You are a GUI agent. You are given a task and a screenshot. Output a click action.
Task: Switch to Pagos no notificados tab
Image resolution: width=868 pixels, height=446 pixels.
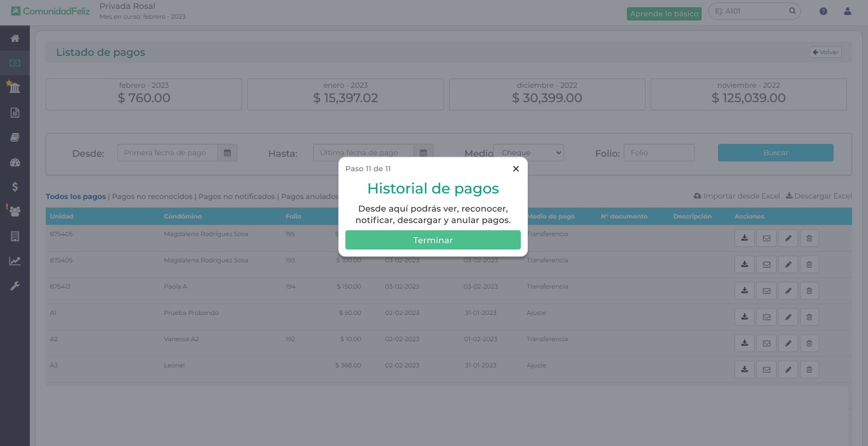point(237,196)
